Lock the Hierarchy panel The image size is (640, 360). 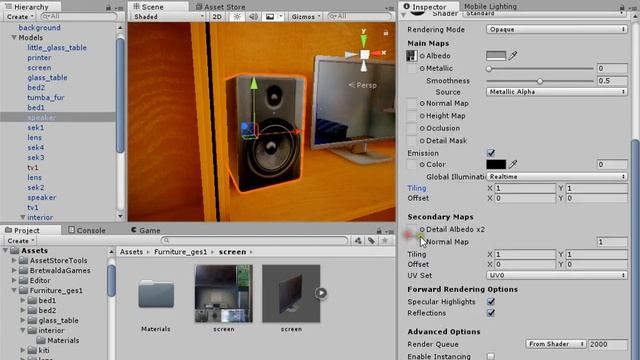click(108, 7)
